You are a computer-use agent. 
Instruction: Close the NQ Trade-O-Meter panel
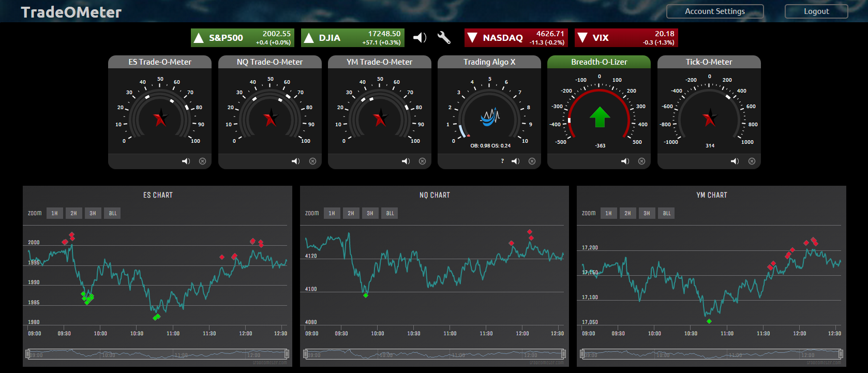pos(312,161)
